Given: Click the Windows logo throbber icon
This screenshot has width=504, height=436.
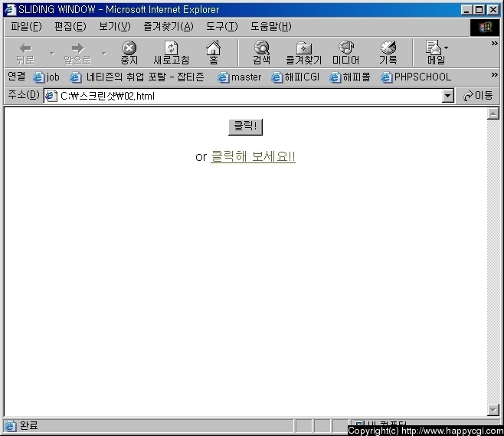Looking at the screenshot, I should [x=485, y=28].
